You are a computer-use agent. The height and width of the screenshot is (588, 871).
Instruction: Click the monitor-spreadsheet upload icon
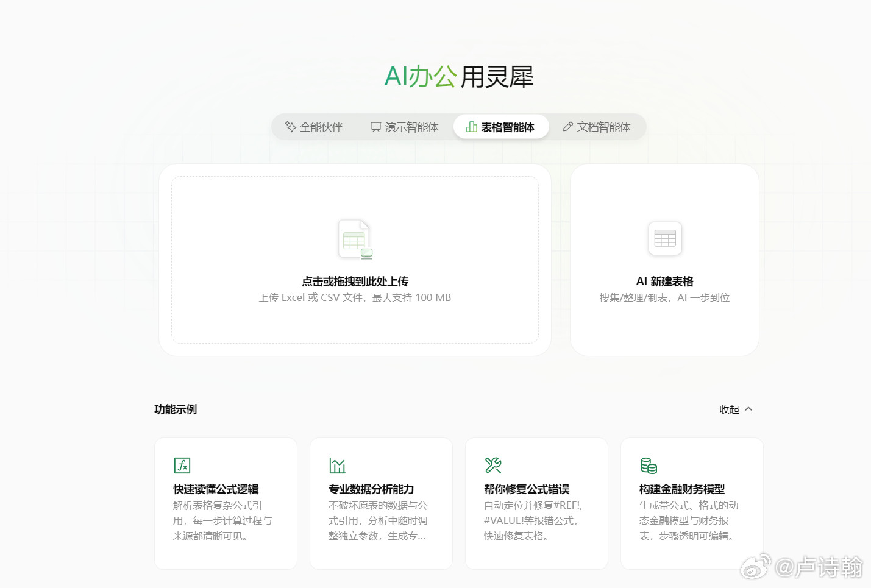coord(354,239)
